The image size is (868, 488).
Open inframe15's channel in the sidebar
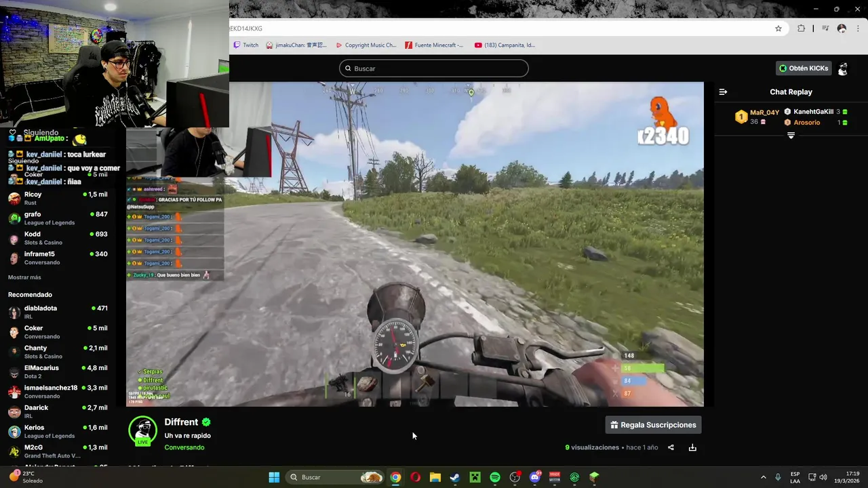click(x=58, y=258)
